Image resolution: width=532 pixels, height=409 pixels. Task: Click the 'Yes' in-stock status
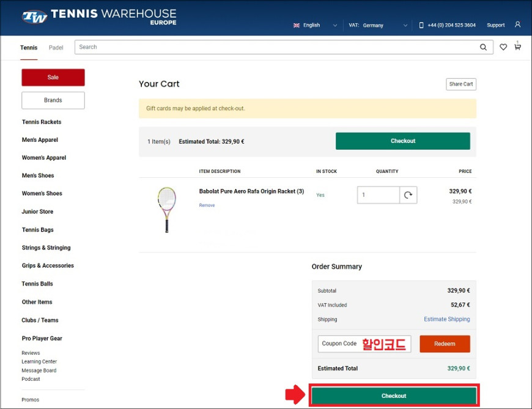click(320, 195)
